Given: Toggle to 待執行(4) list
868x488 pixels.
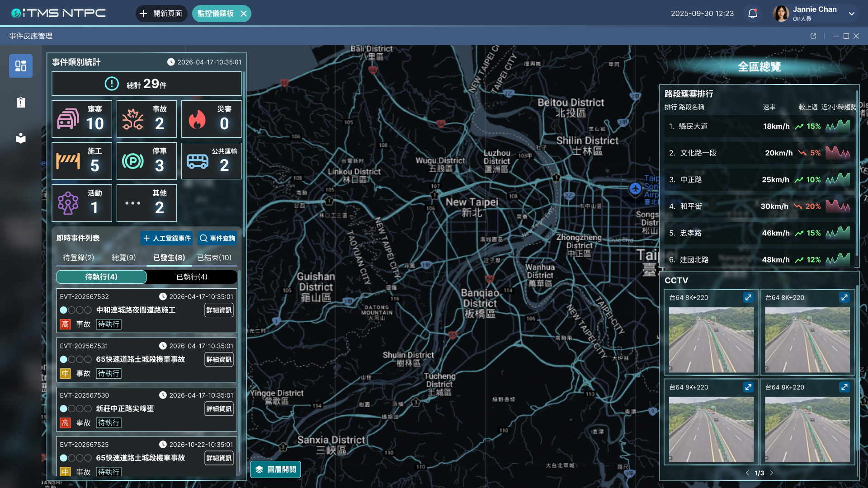Looking at the screenshot, I should (x=101, y=277).
